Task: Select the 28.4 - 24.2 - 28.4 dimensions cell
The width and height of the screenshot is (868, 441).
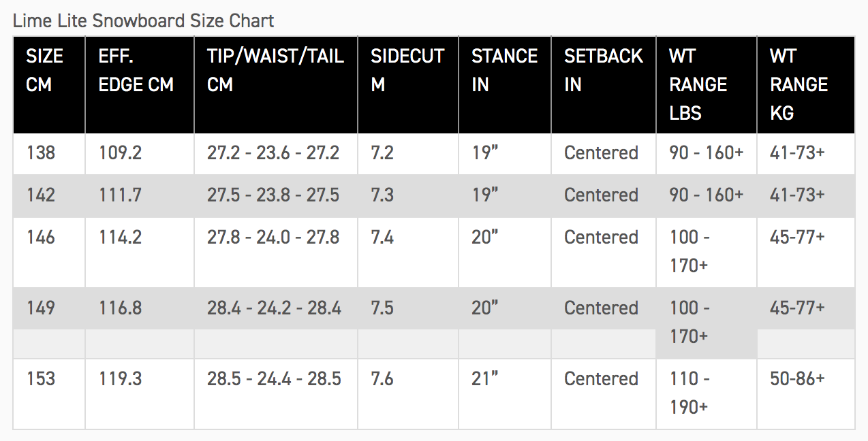Action: click(x=274, y=308)
